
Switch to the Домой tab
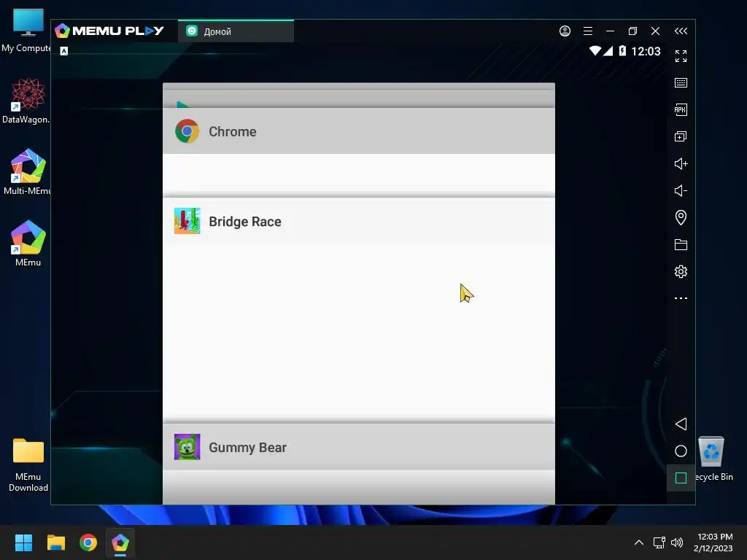236,31
